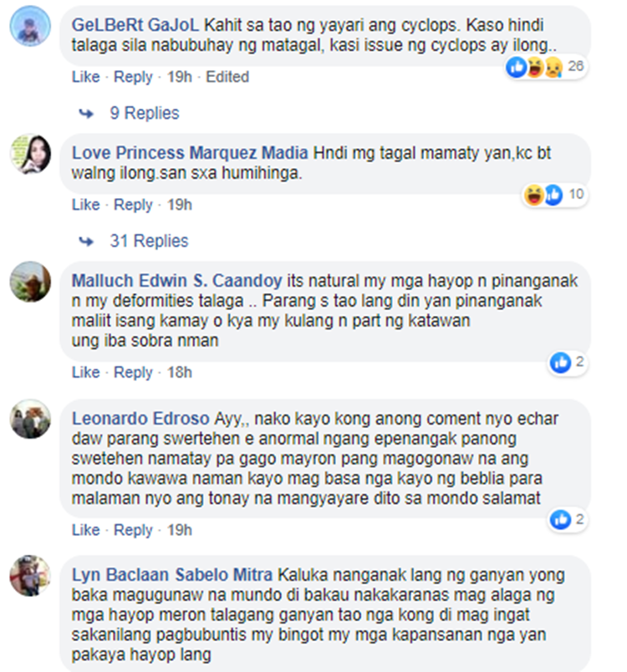Open Love Princess Marquez Madia's avatar
Image resolution: width=627 pixels, height=672 pixels.
(30, 155)
